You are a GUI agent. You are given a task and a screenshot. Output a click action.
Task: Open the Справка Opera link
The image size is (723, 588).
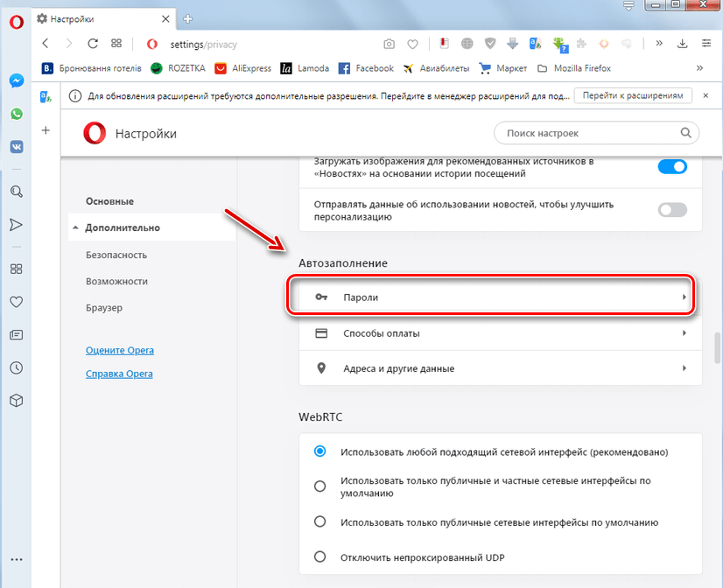point(119,374)
